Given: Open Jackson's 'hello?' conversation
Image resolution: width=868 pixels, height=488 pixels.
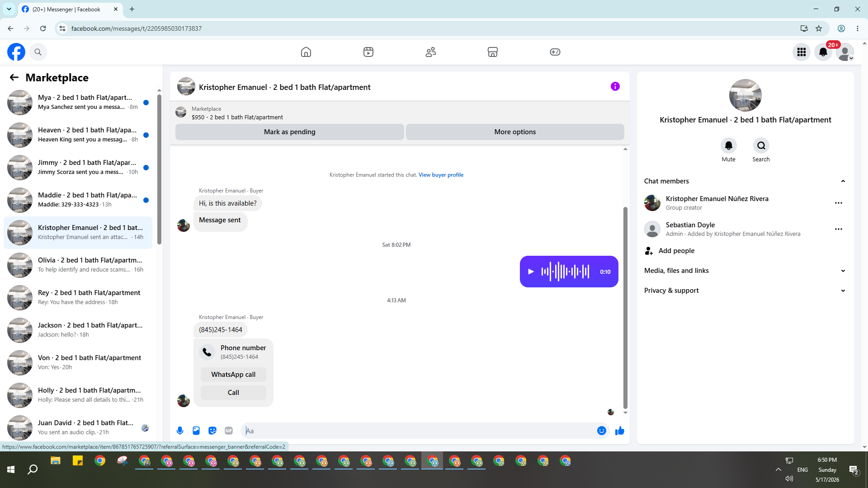Looking at the screenshot, I should 78,330.
